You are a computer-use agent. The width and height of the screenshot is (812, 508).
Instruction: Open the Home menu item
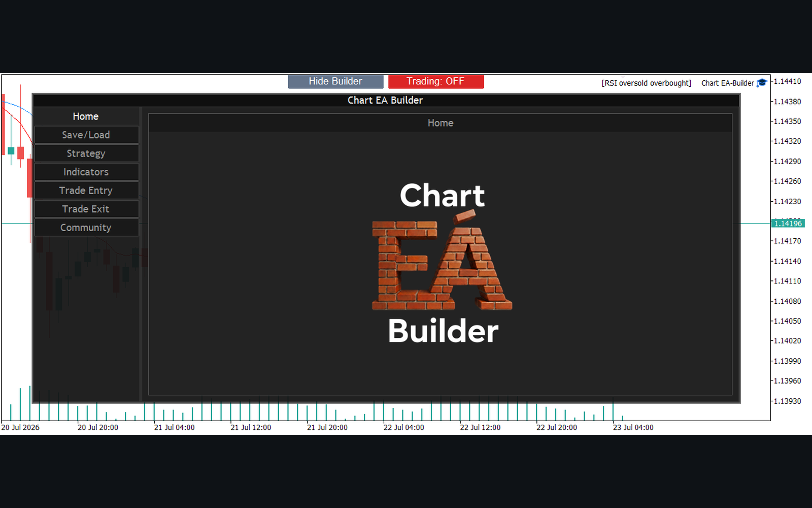tap(86, 116)
